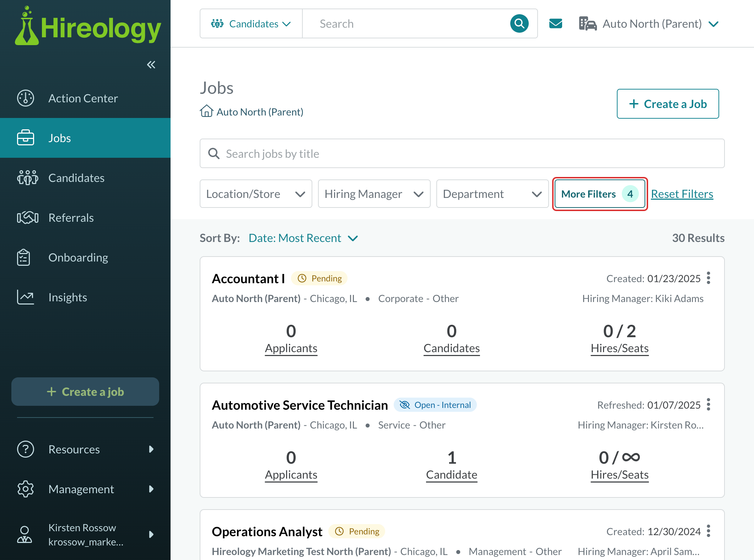Click the Onboarding clipboard icon
Screen dimensions: 754x560
pyautogui.click(x=23, y=257)
